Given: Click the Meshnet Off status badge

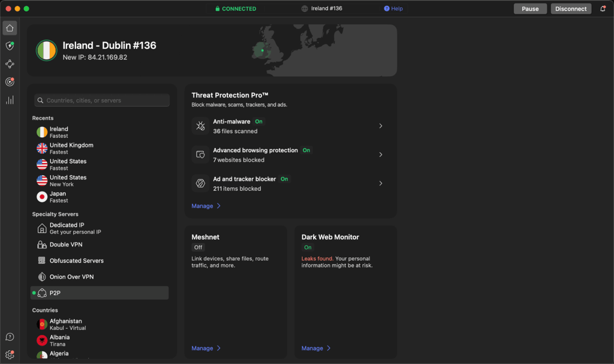Looking at the screenshot, I should (x=198, y=247).
